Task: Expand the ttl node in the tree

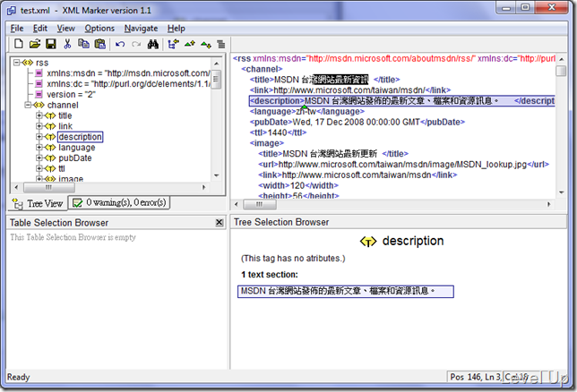Action: click(39, 168)
